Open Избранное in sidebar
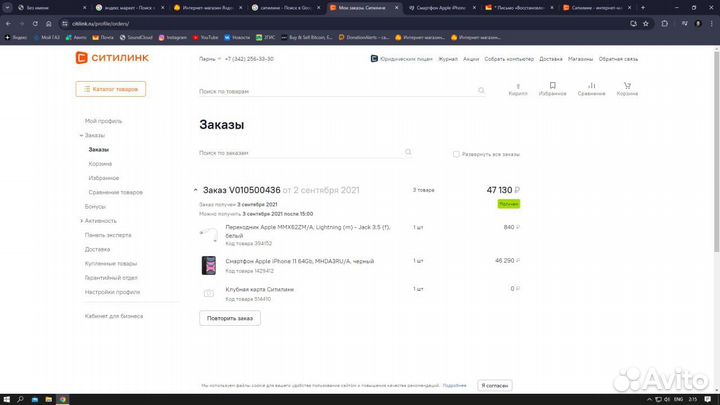This screenshot has height=405, width=720. pos(104,178)
